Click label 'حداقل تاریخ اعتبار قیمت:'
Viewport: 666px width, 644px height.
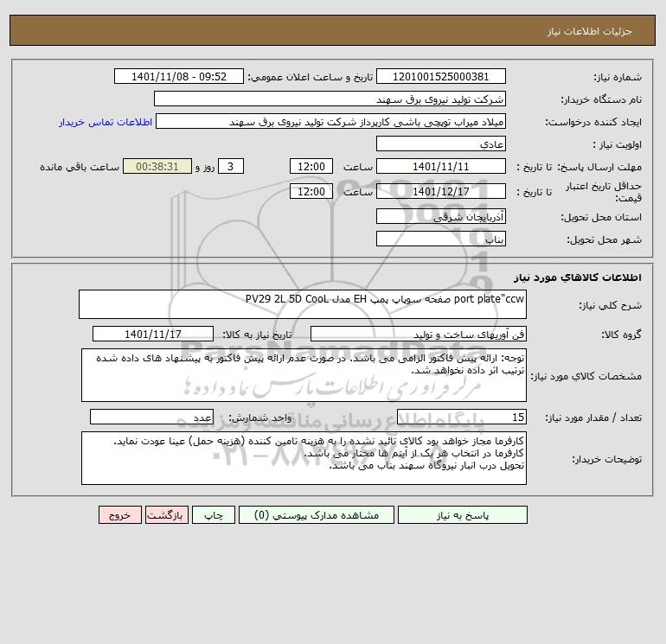tap(603, 192)
